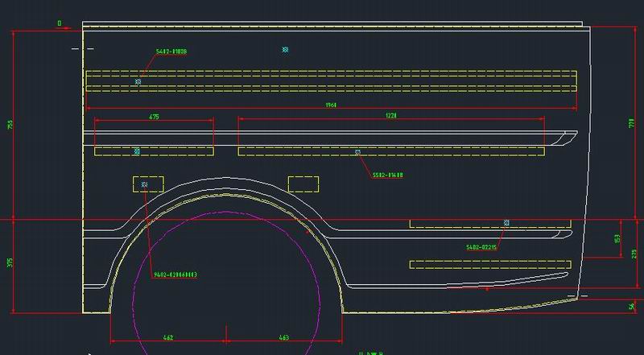644x355 pixels.
Task: Click the isolated cross marker near the top
Action: click(285, 50)
